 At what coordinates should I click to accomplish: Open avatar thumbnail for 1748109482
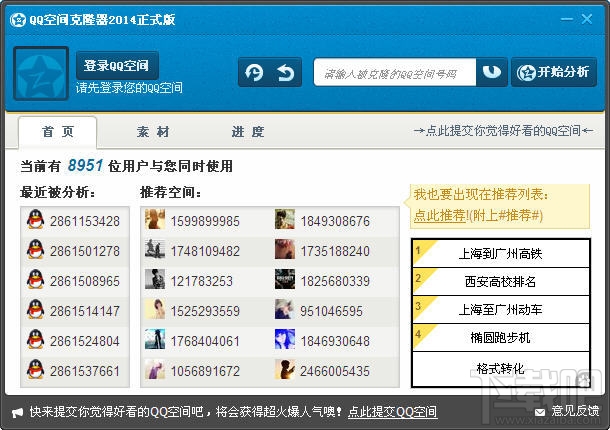155,249
